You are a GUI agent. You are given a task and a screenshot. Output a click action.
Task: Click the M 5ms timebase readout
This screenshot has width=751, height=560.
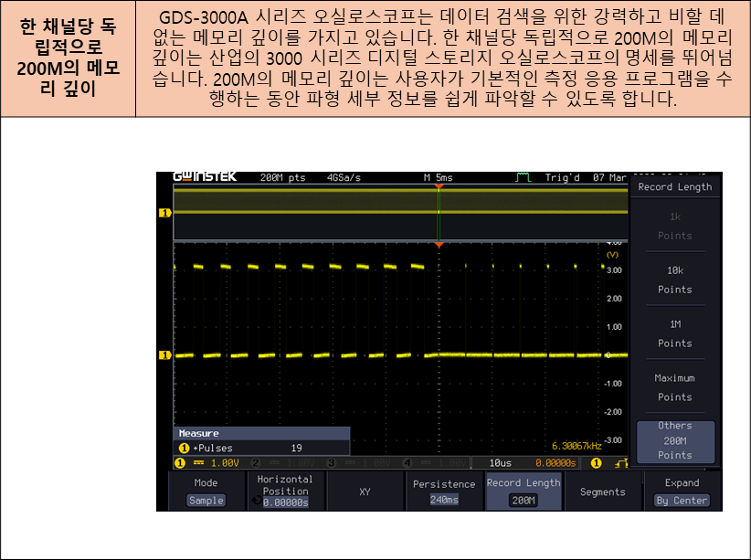click(x=438, y=177)
